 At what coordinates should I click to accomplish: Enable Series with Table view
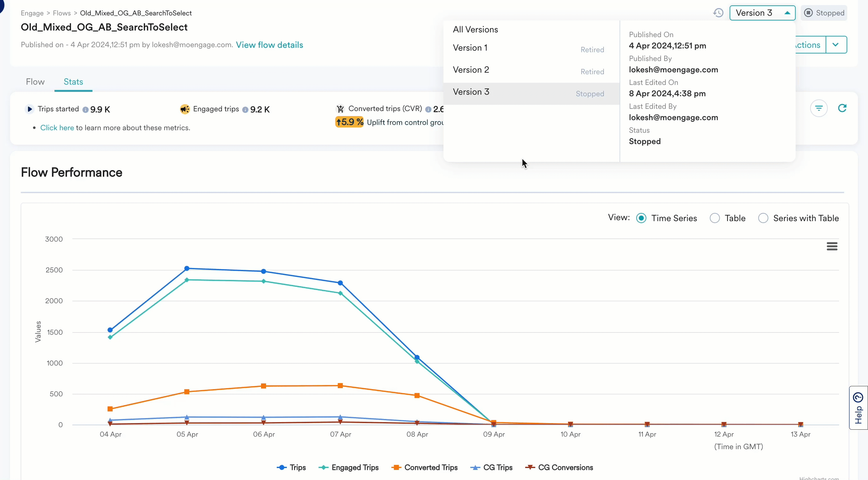point(764,218)
